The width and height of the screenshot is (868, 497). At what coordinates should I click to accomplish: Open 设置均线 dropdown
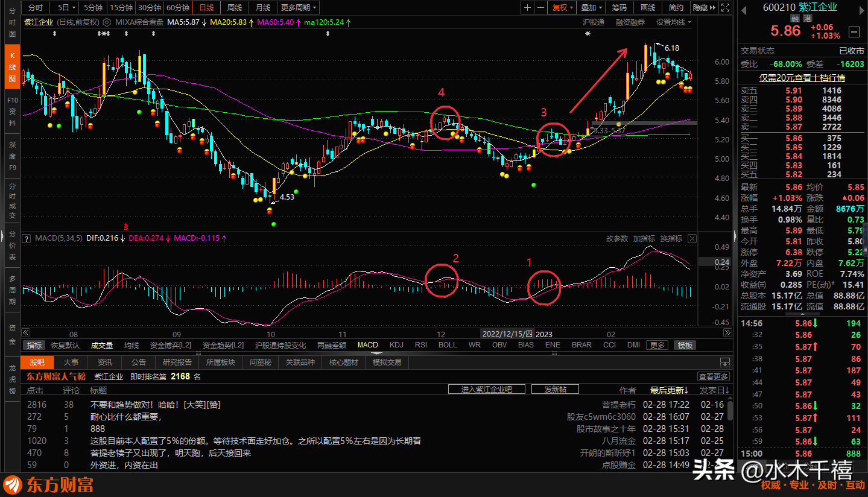(674, 22)
